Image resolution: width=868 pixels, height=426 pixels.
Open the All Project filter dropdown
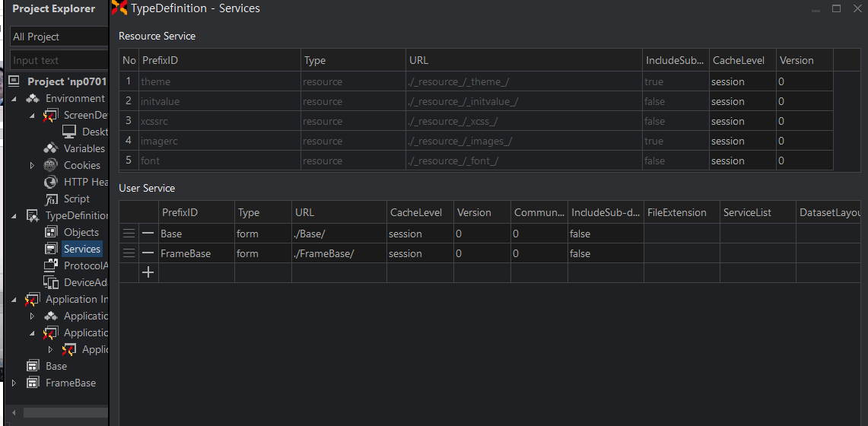(x=59, y=37)
